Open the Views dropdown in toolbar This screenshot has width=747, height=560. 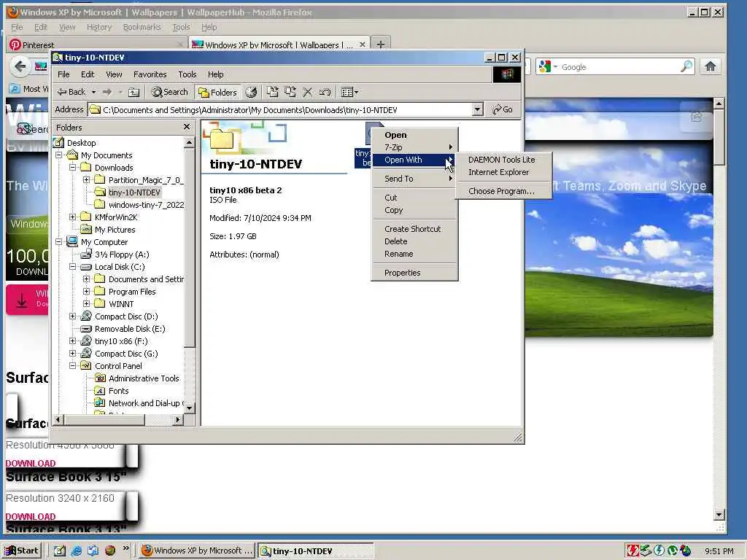[350, 92]
